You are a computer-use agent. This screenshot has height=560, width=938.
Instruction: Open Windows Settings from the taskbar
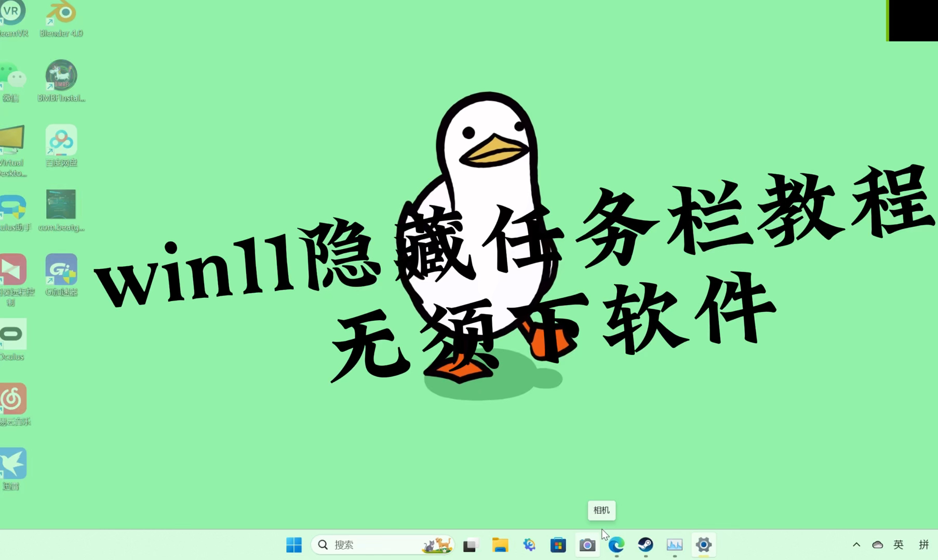(x=703, y=545)
